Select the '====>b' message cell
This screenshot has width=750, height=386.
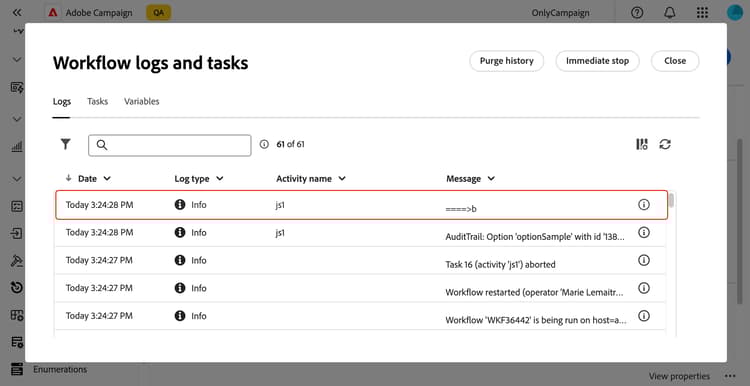coord(461,209)
